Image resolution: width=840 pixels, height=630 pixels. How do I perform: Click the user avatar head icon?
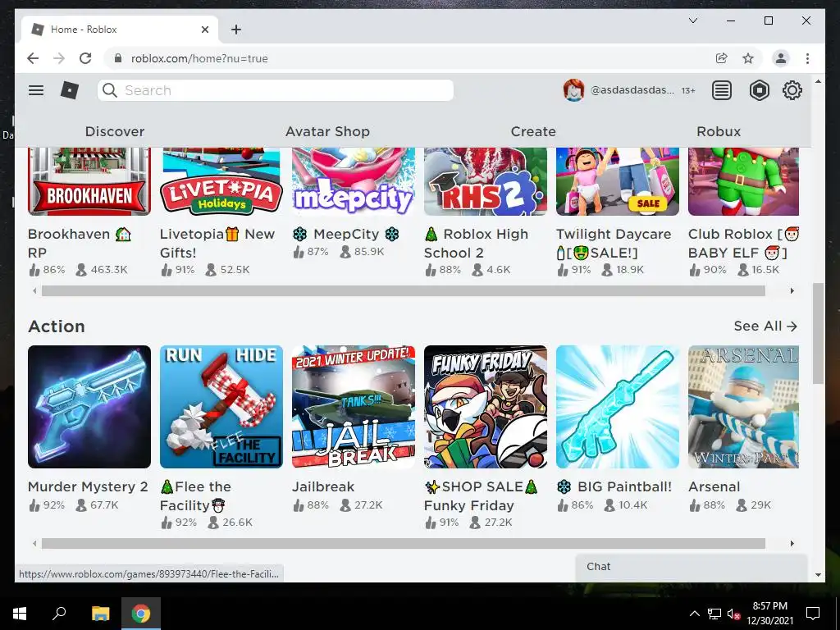tap(573, 90)
